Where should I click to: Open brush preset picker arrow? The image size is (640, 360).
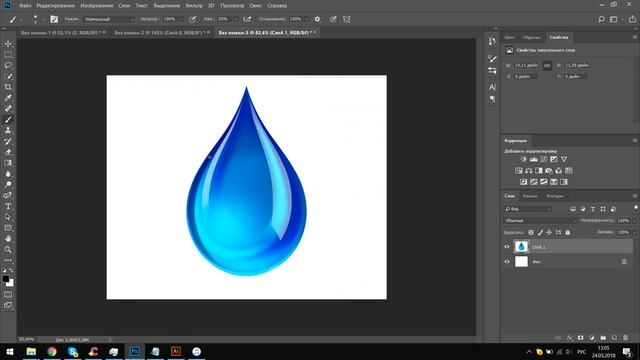coord(43,19)
